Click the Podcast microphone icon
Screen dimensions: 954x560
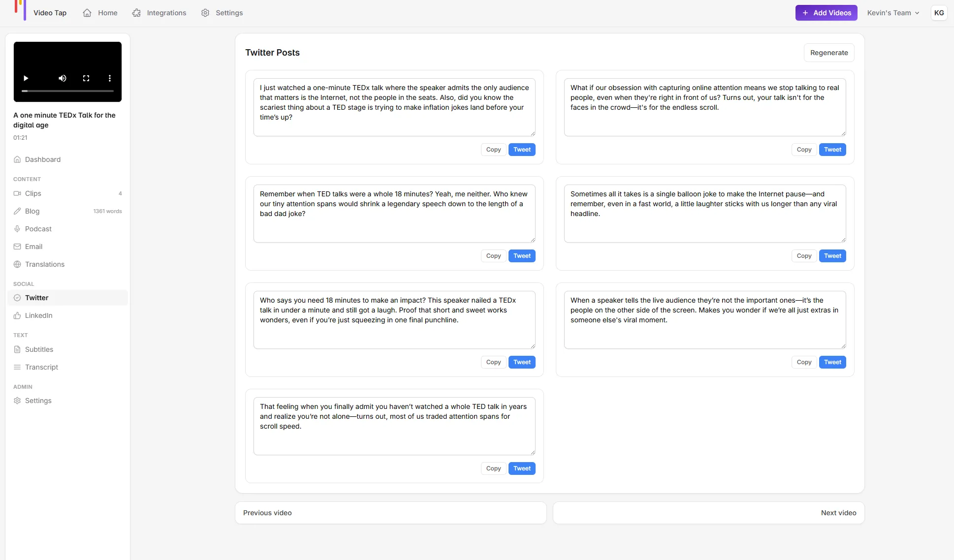coord(17,229)
